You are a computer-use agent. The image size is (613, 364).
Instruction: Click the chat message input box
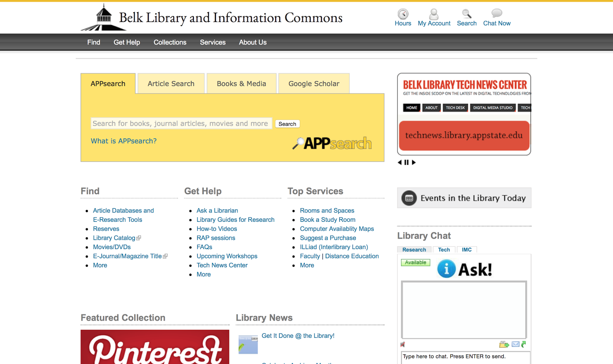(x=465, y=357)
